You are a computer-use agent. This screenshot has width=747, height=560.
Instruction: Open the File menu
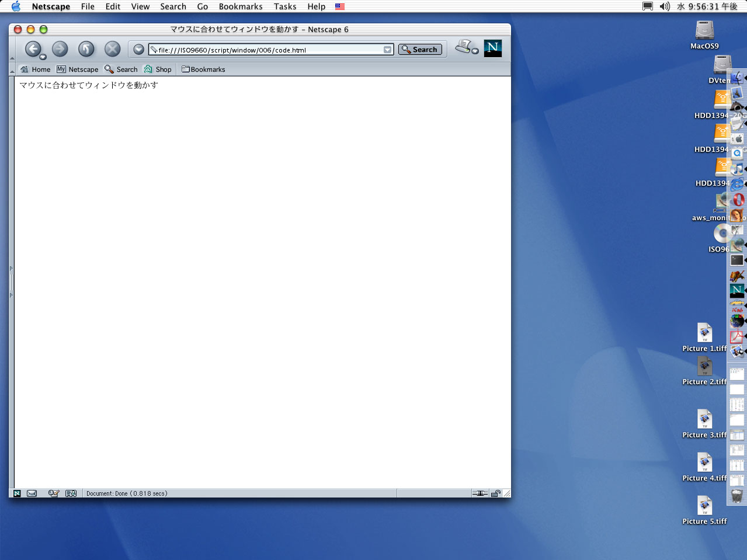[x=88, y=6]
